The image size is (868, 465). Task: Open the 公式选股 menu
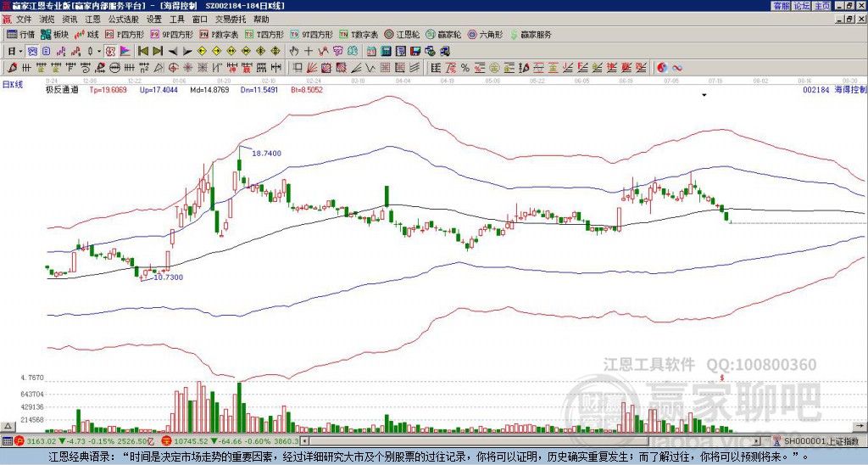tap(124, 20)
